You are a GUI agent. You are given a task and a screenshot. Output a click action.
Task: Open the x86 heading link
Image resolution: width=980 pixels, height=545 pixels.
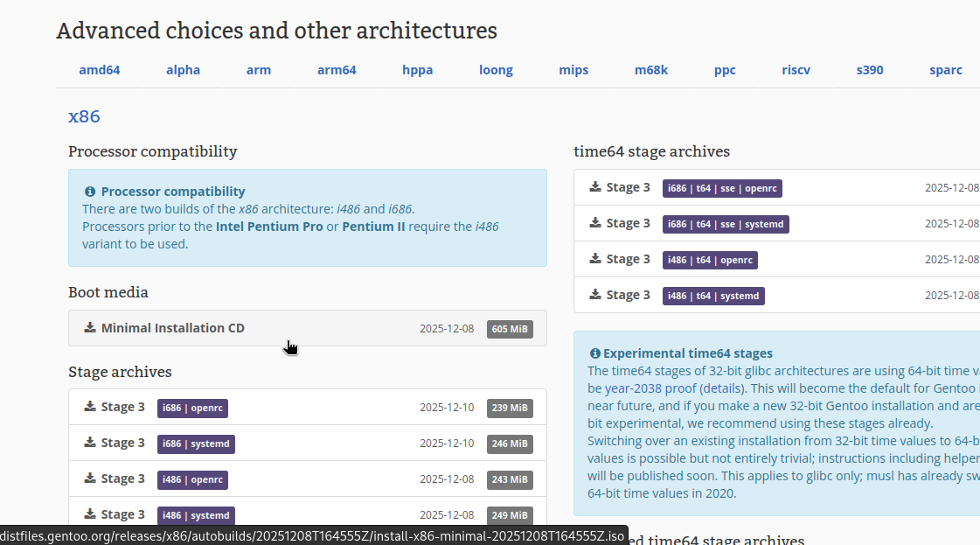(x=84, y=116)
